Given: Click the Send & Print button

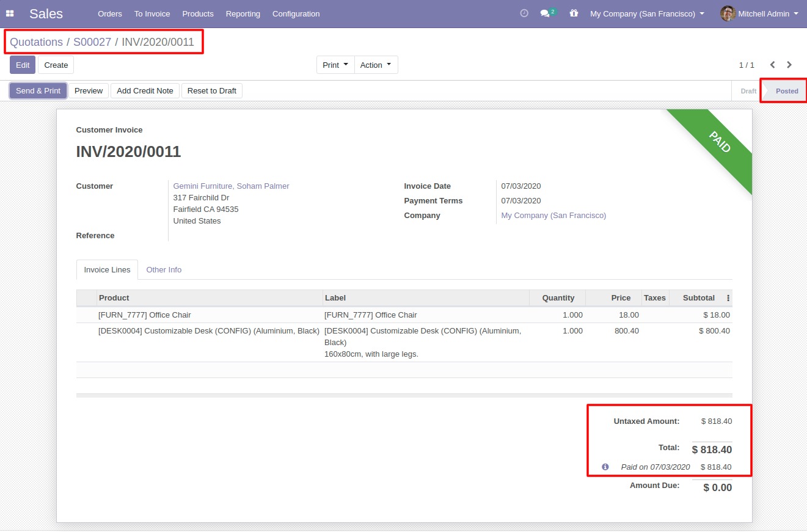Looking at the screenshot, I should point(38,90).
